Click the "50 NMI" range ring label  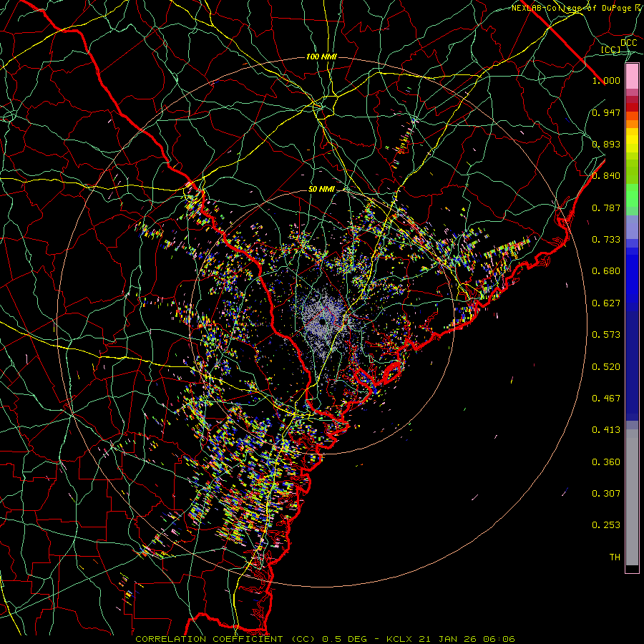(x=321, y=190)
